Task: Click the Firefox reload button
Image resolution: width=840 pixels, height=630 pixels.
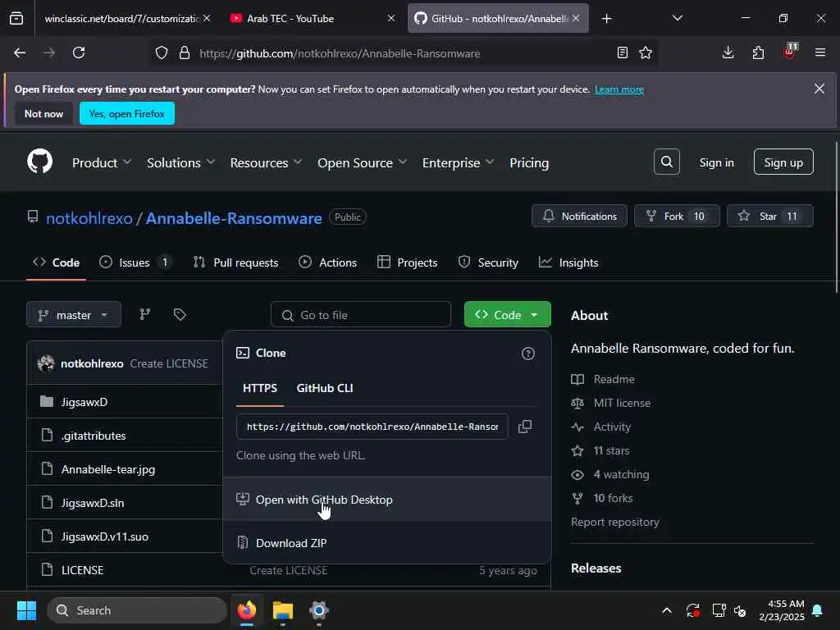Action: [x=79, y=52]
